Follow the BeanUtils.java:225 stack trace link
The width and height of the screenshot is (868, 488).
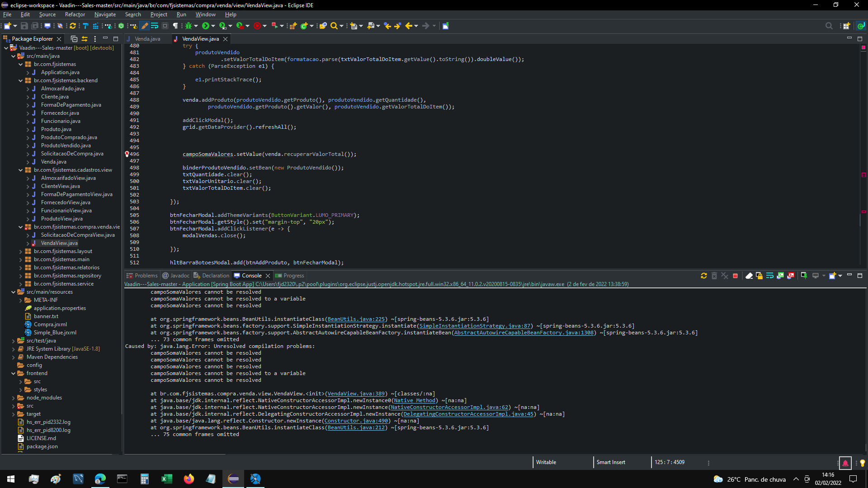[x=356, y=319]
